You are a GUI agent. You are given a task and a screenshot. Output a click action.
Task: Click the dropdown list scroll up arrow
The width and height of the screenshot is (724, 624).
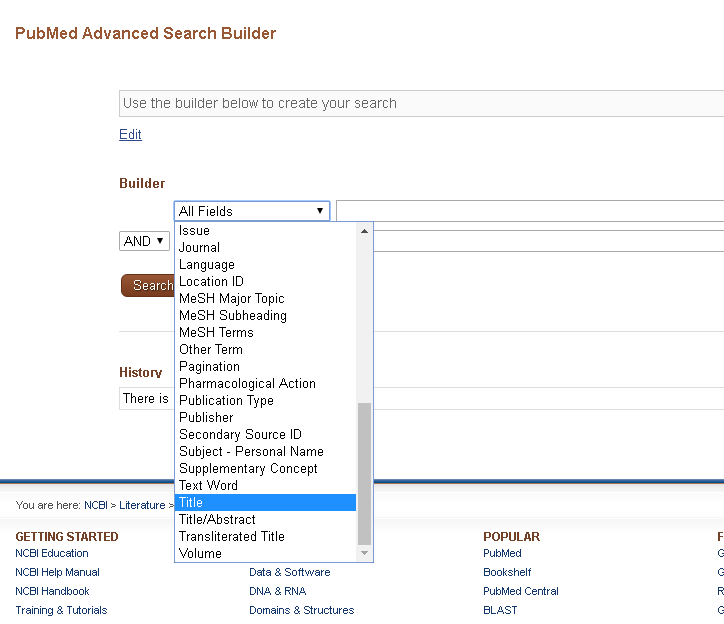pyautogui.click(x=364, y=231)
